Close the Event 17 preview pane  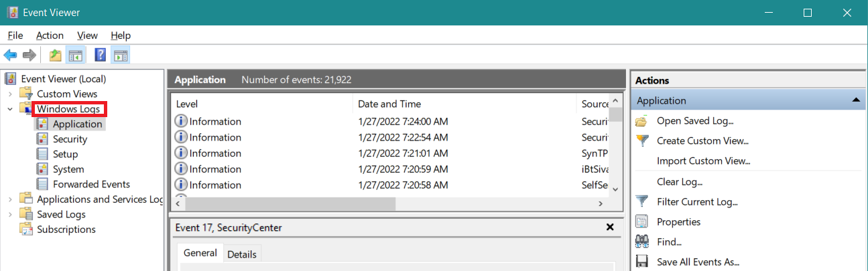(610, 228)
